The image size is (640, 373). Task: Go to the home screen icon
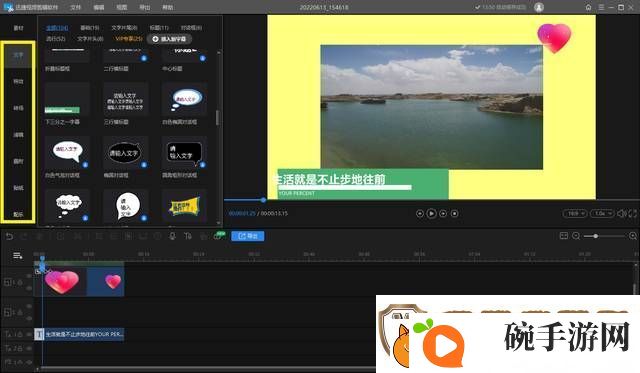pyautogui.click(x=588, y=7)
